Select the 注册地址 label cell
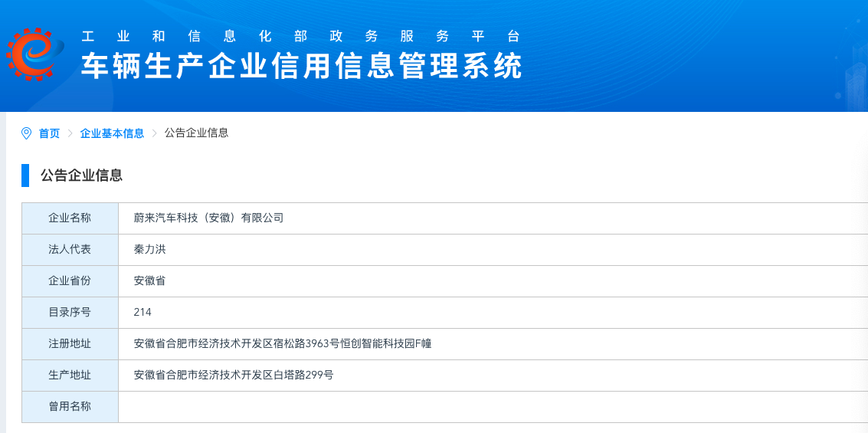The image size is (868, 433). (70, 344)
